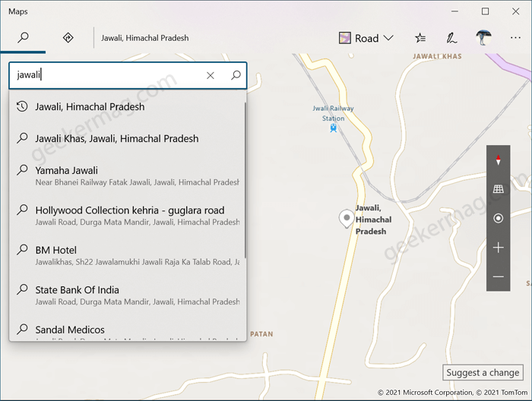
Task: Zoom out with the minus button
Action: click(x=498, y=276)
